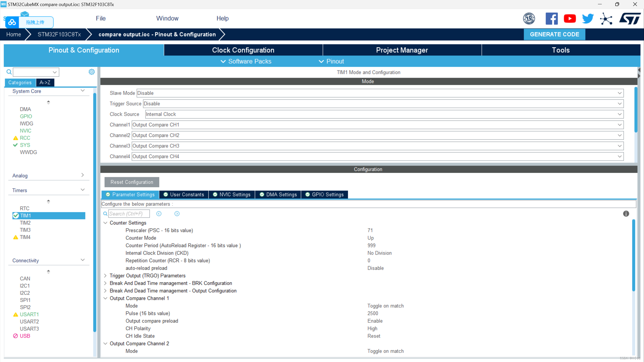Open the Tools tab
The height and width of the screenshot is (362, 644).
pos(561,50)
